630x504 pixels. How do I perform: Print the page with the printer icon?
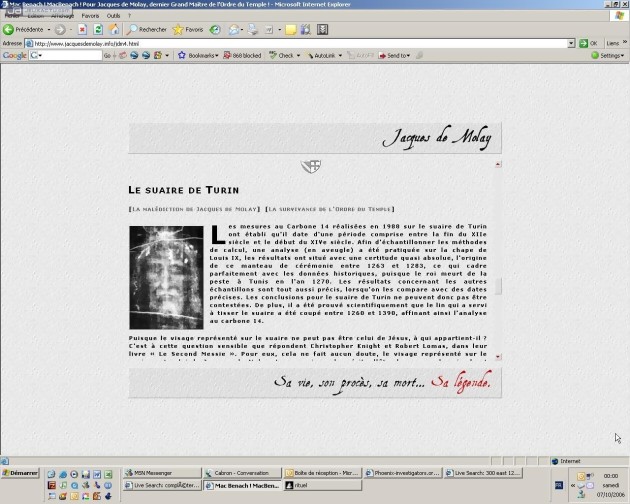(x=253, y=30)
